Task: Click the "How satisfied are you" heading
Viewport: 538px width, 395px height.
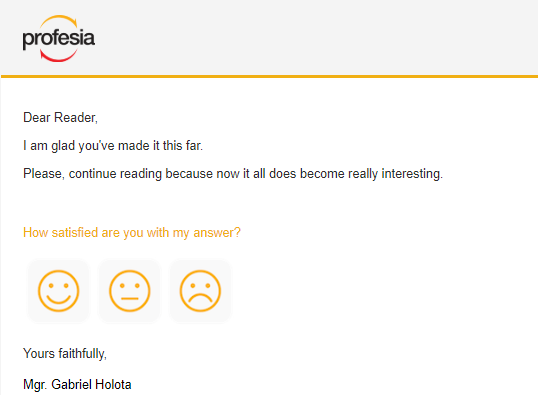Action: point(132,233)
